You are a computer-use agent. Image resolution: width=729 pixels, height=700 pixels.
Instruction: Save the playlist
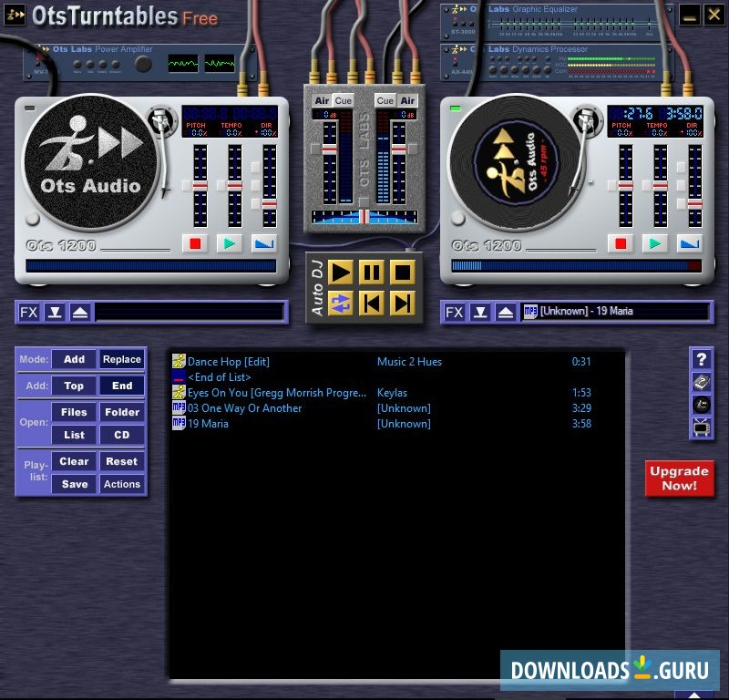pyautogui.click(x=74, y=484)
